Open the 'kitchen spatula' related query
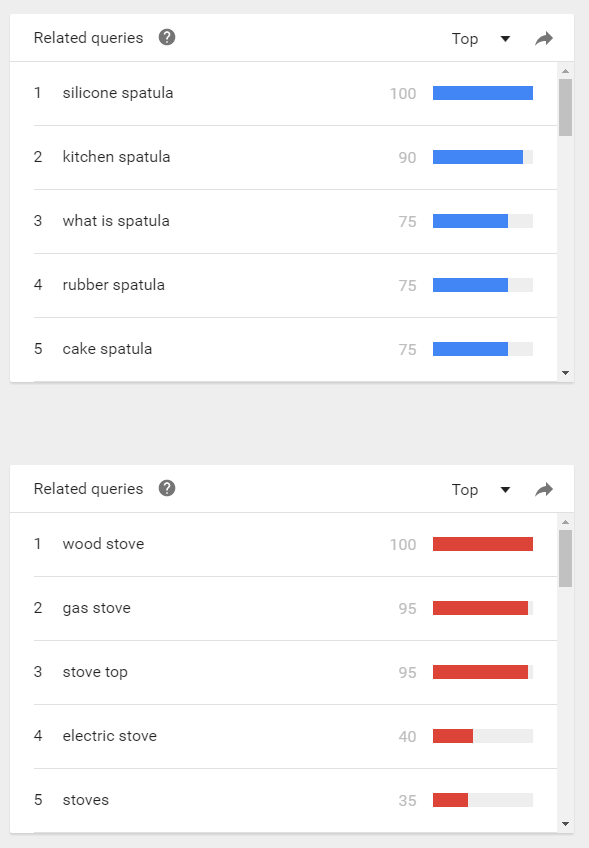589x848 pixels. [x=116, y=157]
